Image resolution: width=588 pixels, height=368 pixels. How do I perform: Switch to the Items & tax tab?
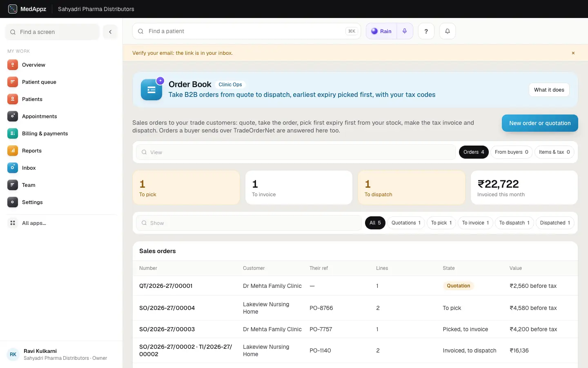point(555,152)
